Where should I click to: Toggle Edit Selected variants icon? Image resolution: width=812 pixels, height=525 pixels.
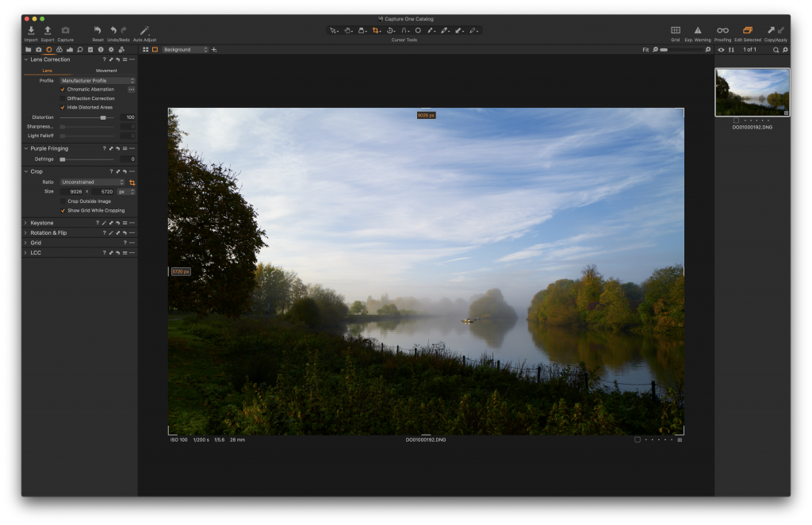(747, 30)
